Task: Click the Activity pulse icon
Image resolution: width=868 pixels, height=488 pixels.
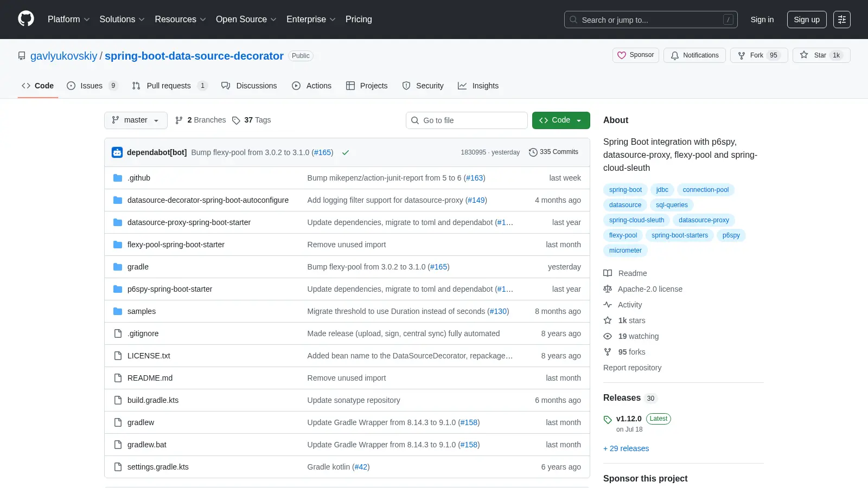Action: click(x=608, y=305)
